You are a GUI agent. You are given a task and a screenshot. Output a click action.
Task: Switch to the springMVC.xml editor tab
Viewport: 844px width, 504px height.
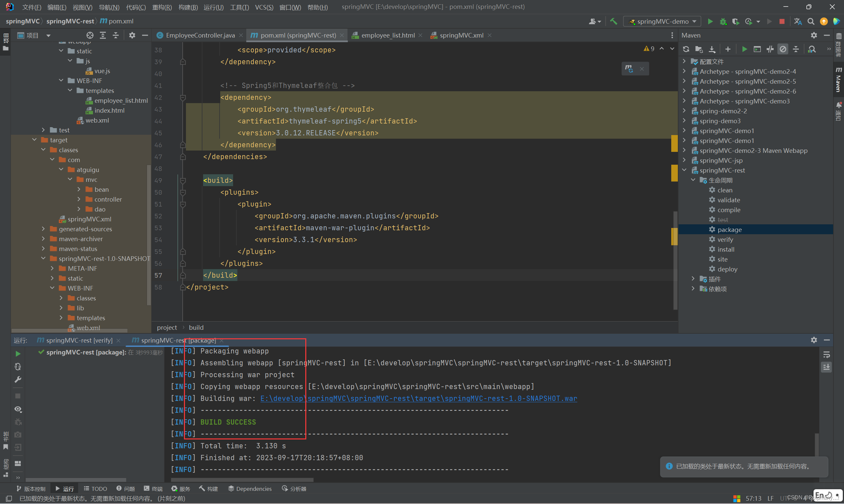pos(462,35)
